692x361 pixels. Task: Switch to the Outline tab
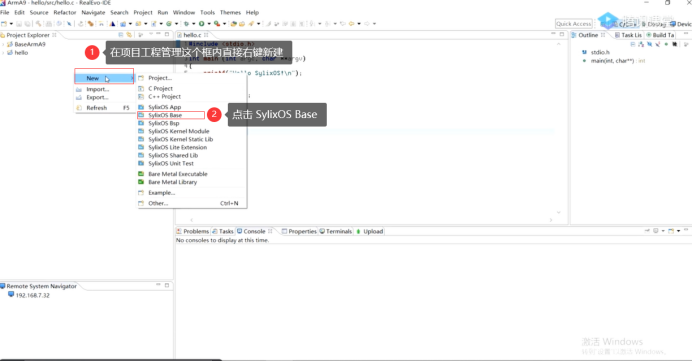[588, 35]
